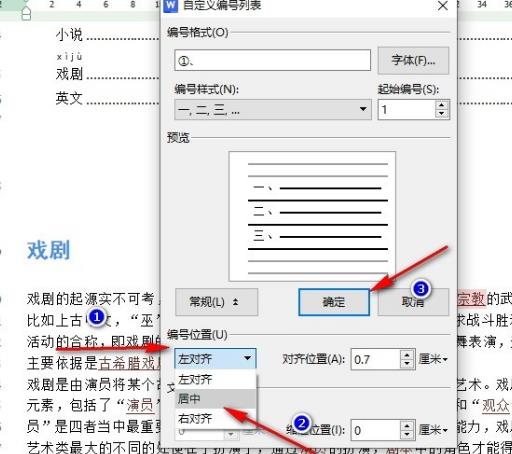Focus the 起始编号 start number field
512x454 pixels.
[x=406, y=109]
